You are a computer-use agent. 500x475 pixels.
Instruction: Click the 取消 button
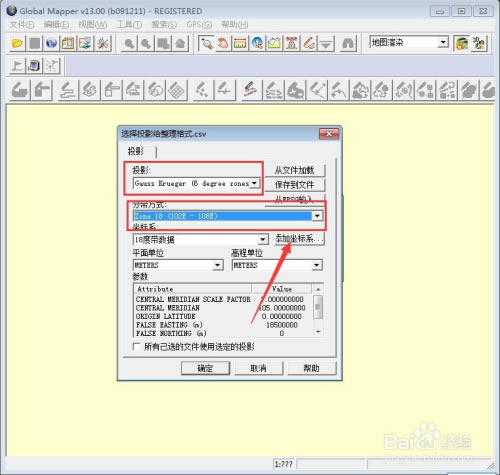tap(259, 368)
